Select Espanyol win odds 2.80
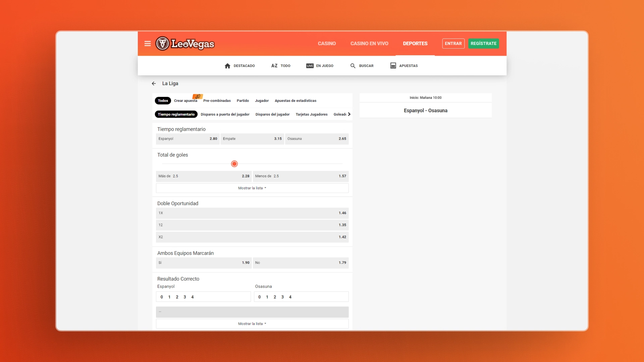This screenshot has height=362, width=644. [x=187, y=138]
